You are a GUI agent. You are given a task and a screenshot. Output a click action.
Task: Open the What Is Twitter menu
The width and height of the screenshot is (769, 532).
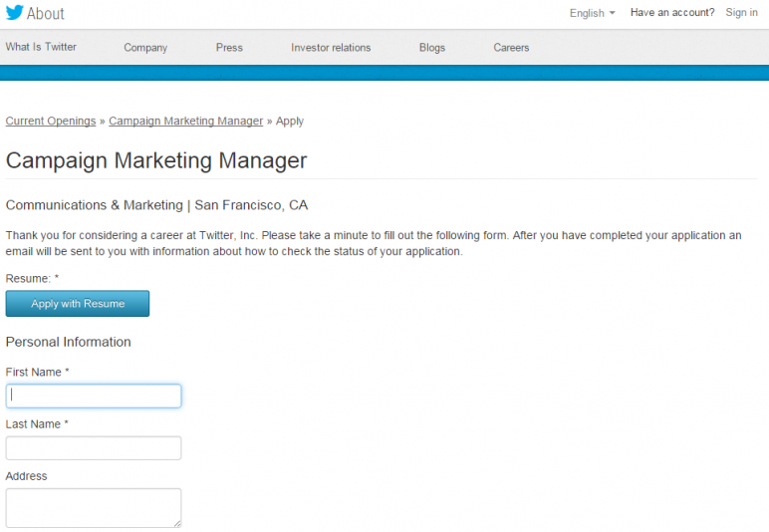(41, 47)
